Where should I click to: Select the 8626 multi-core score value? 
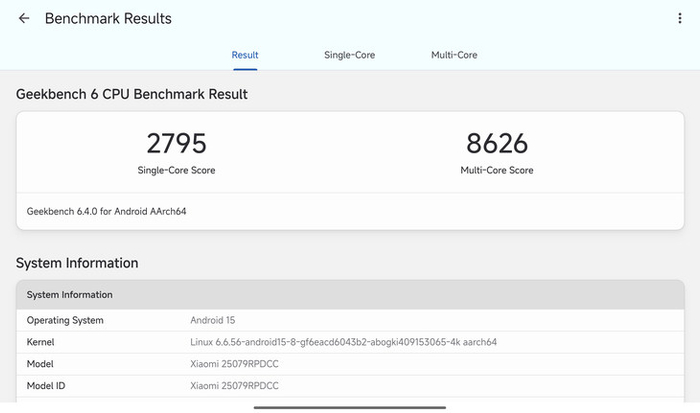click(497, 143)
